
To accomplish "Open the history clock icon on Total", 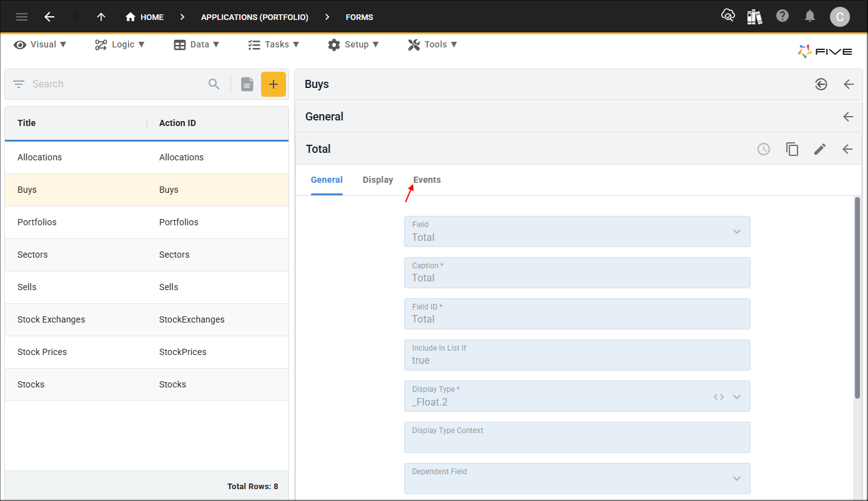I will (x=764, y=149).
